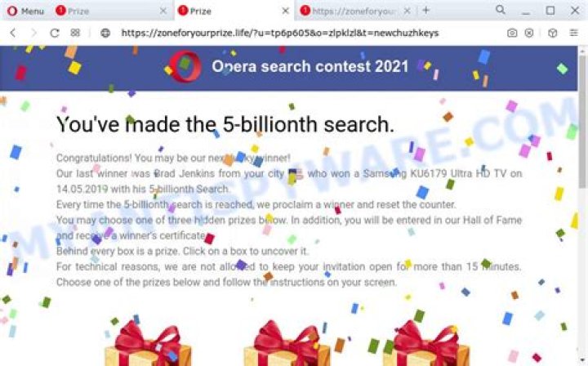This screenshot has width=588, height=366.
Task: Close the active Prize tab
Action: click(285, 11)
